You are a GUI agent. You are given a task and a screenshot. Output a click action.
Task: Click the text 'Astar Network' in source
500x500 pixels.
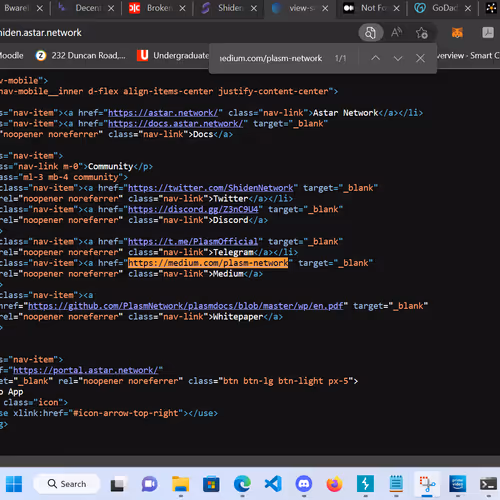(x=345, y=113)
